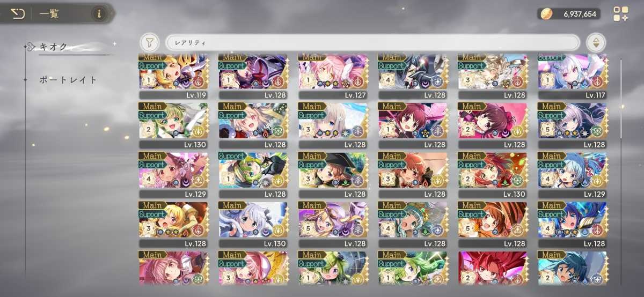
Task: Select the Lv.127 pink-haired card
Action: click(x=333, y=76)
